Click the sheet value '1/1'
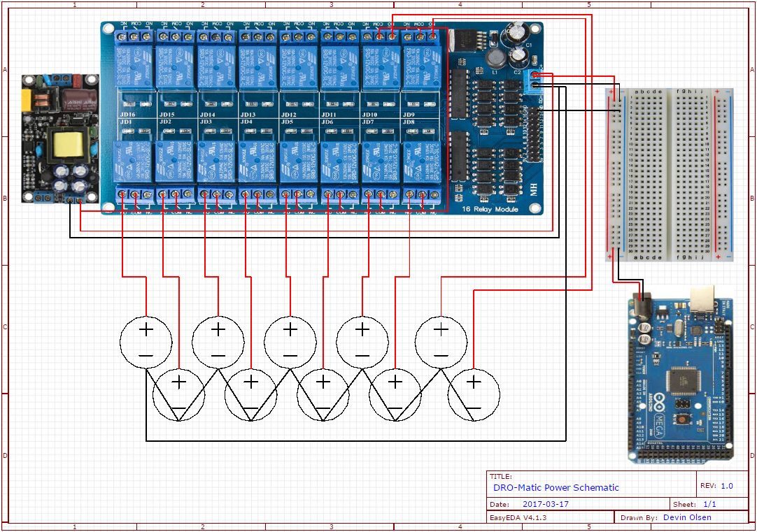Viewport: 757px width, 532px height. (709, 504)
